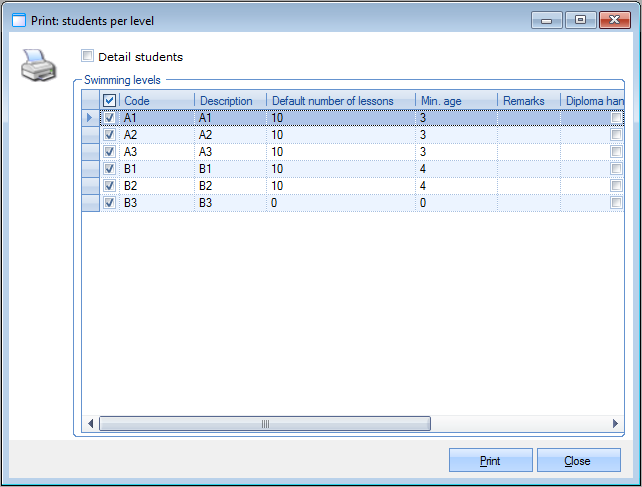Sort by the Code column header
Image resolution: width=642 pixels, height=487 pixels.
(x=156, y=100)
